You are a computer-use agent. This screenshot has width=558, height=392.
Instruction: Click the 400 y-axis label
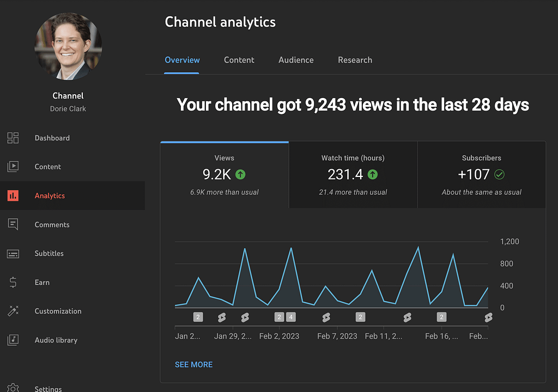coord(506,286)
